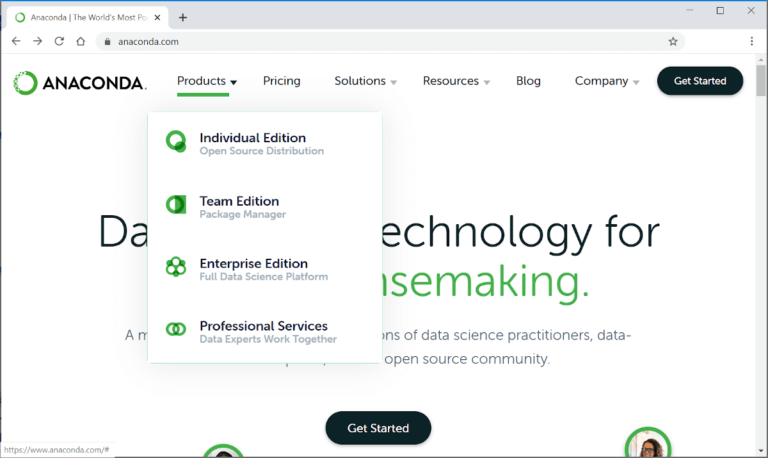
Task: Collapse the Products dropdown menu
Action: pyautogui.click(x=206, y=81)
